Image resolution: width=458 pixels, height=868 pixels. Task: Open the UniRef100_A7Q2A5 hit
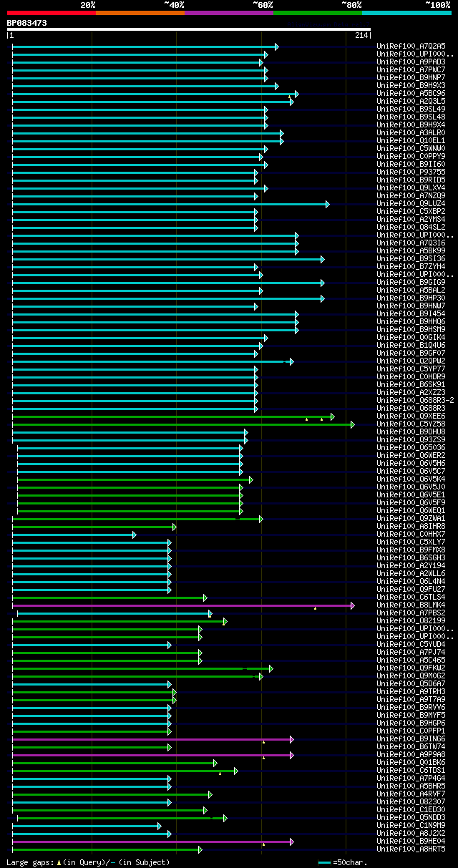(x=412, y=47)
